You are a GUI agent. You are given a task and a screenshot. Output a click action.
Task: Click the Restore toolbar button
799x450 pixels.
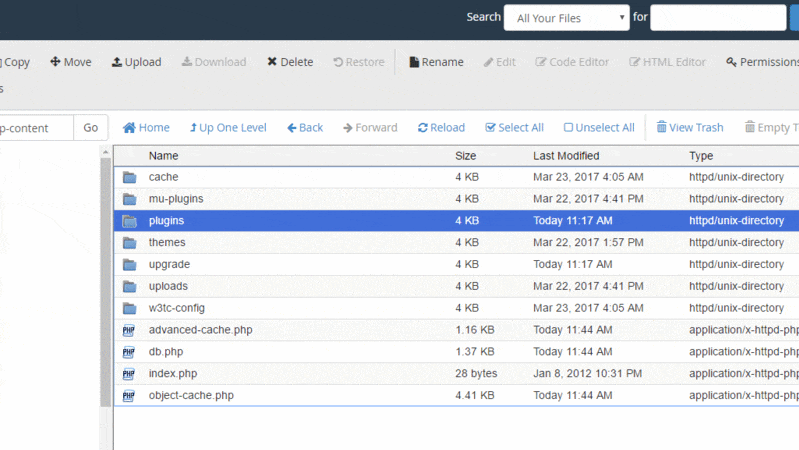coord(359,62)
